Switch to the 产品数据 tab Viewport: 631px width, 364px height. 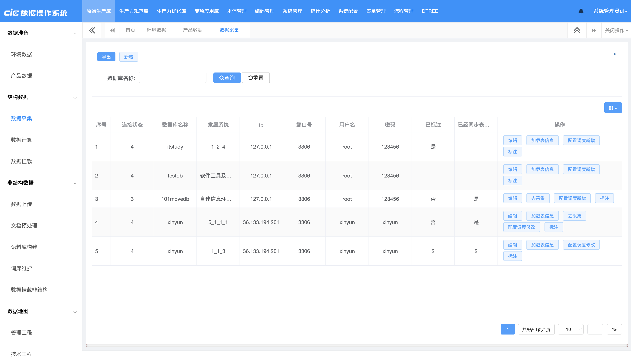click(x=192, y=30)
